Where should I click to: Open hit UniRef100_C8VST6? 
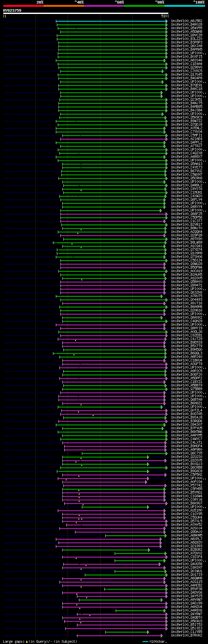(187, 189)
